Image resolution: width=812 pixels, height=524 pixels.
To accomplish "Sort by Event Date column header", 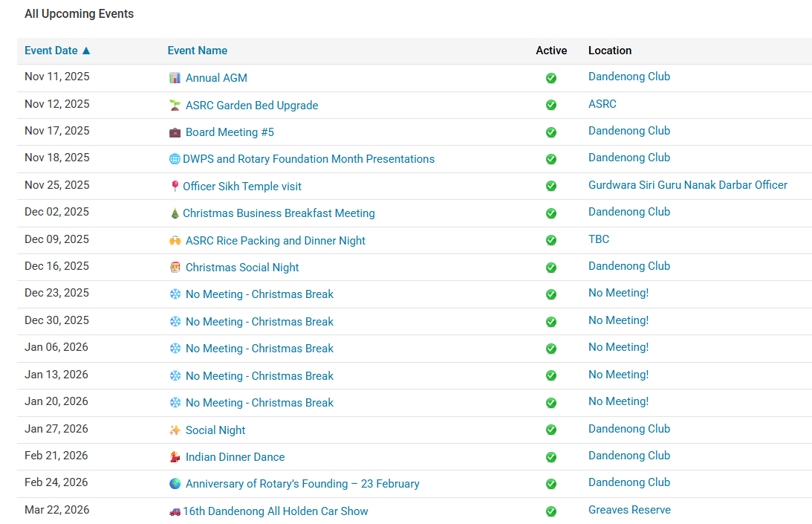I will [51, 51].
